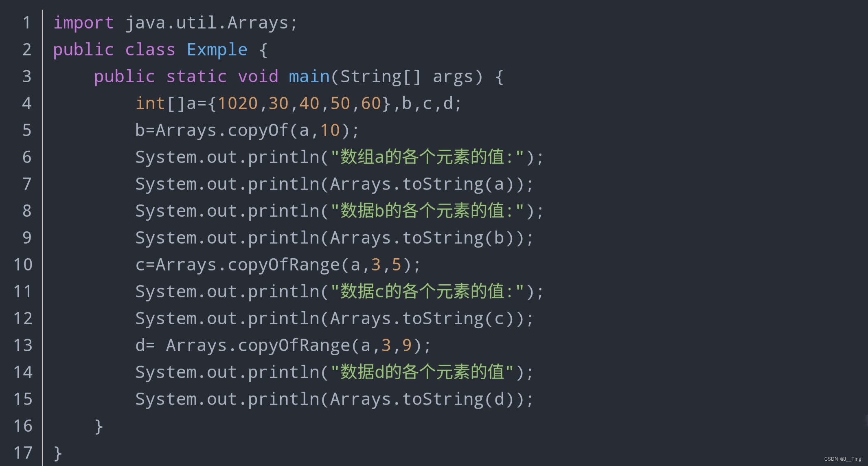Viewport: 868px width, 466px height.
Task: Click the copyOf call on line 5
Action: coord(258,130)
